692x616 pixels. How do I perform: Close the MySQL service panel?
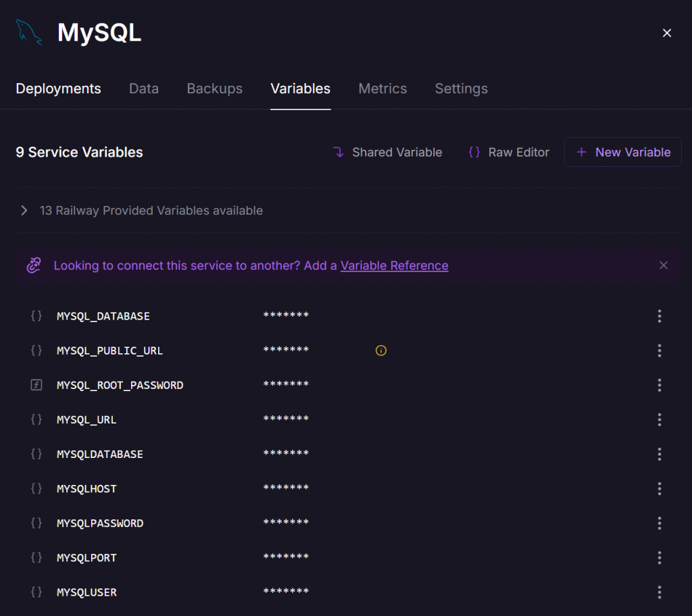point(667,33)
